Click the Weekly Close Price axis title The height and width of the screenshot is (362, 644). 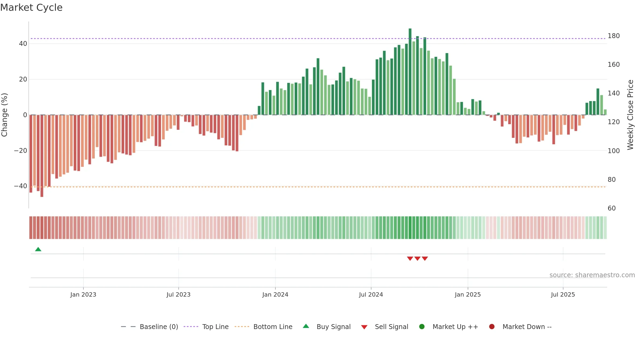[x=630, y=115]
